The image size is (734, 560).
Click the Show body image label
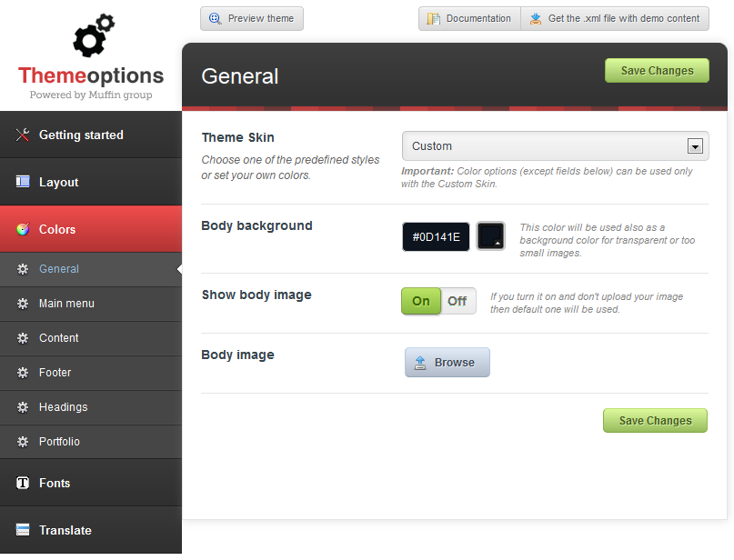(x=256, y=295)
